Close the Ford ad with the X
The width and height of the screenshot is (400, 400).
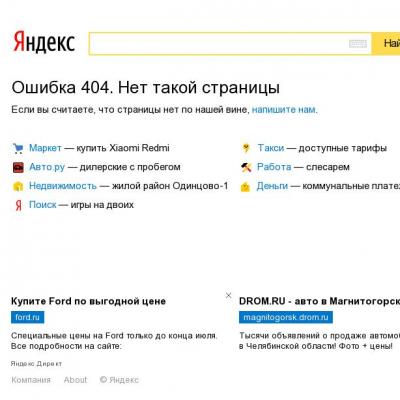coord(228,295)
